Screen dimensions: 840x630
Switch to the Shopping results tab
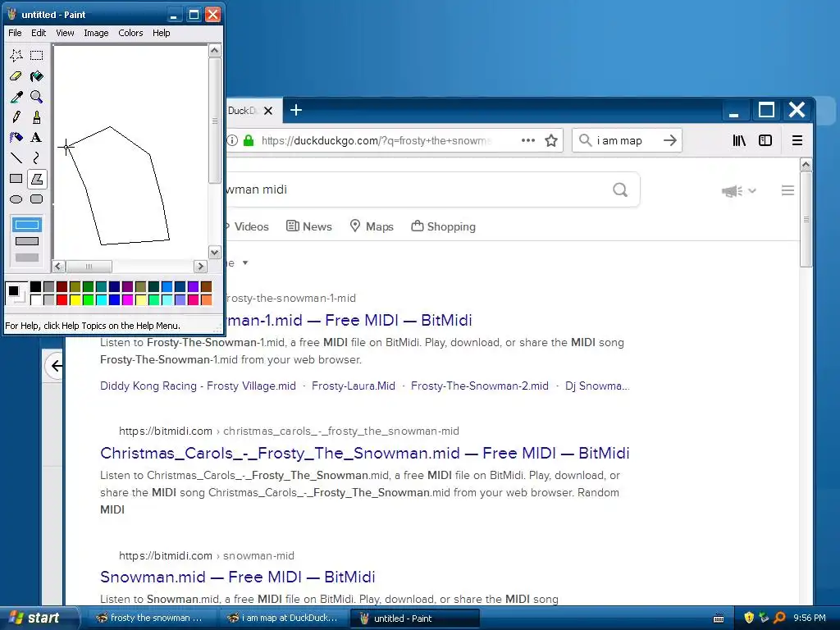[444, 226]
